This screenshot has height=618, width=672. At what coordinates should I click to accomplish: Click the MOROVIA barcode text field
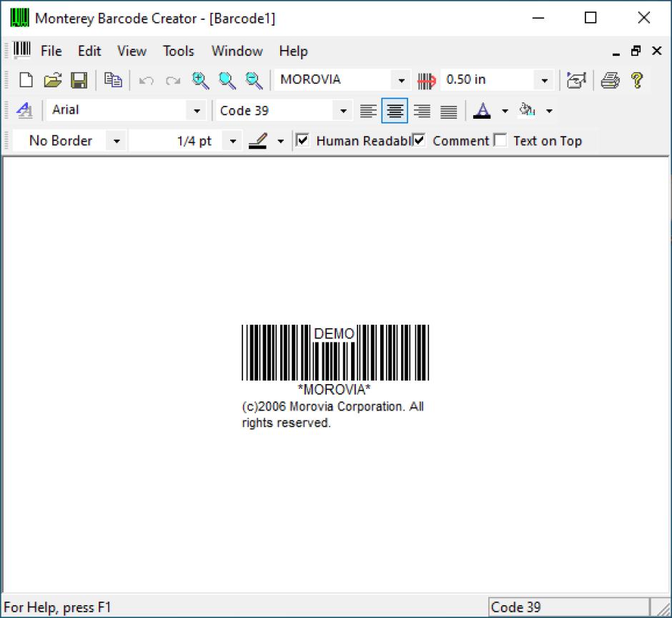point(333,80)
